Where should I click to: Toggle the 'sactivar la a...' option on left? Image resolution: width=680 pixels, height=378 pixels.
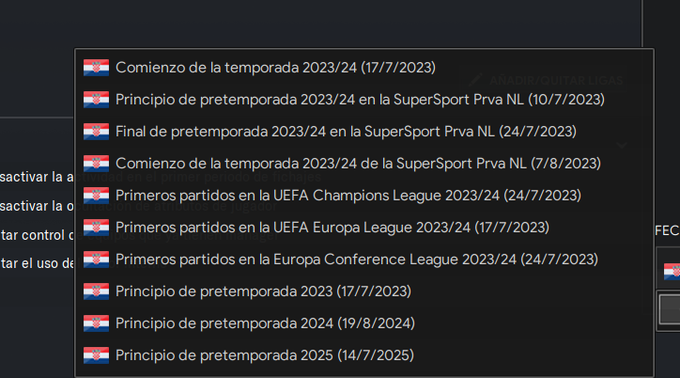[37, 177]
